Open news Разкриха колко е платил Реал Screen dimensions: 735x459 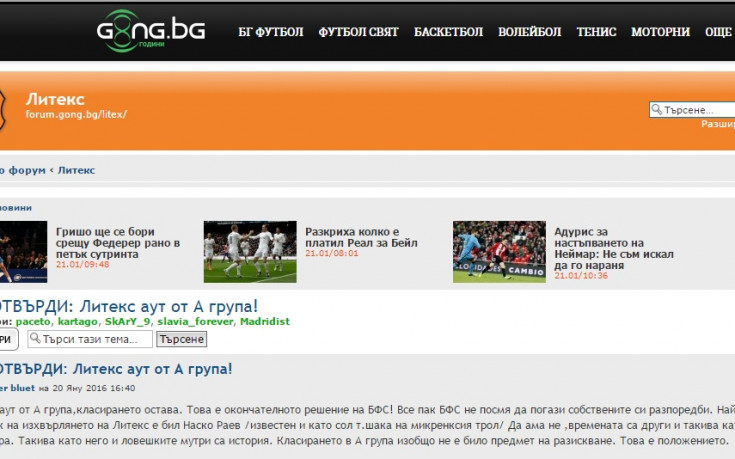pyautogui.click(x=361, y=237)
